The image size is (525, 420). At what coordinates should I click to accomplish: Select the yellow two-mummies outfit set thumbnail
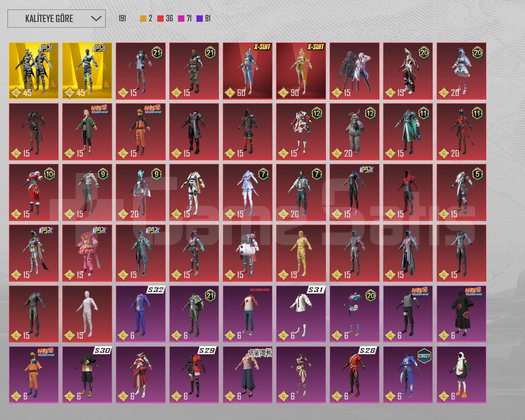(33, 71)
